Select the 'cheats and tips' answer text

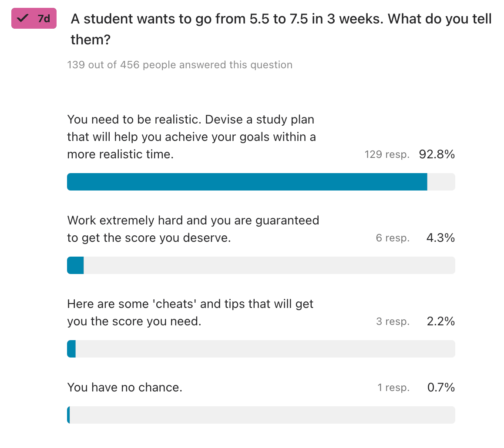[x=190, y=312]
